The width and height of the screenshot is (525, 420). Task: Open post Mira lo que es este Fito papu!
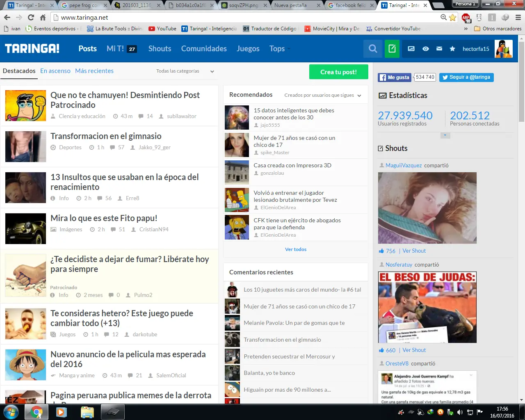104,218
